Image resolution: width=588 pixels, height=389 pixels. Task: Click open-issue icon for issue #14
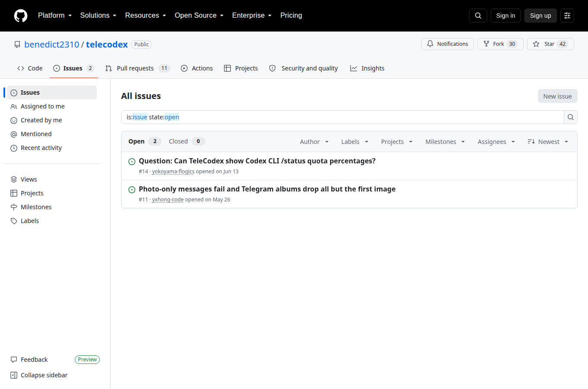pos(132,162)
